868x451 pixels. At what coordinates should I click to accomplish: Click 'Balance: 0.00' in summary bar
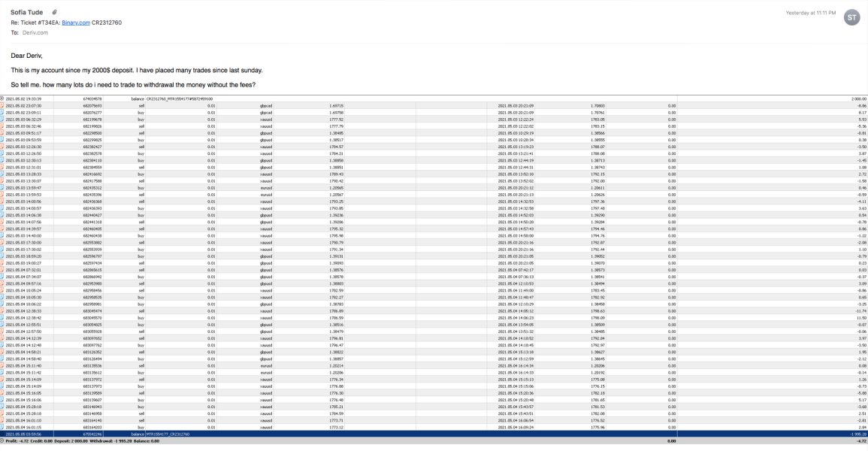point(148,441)
